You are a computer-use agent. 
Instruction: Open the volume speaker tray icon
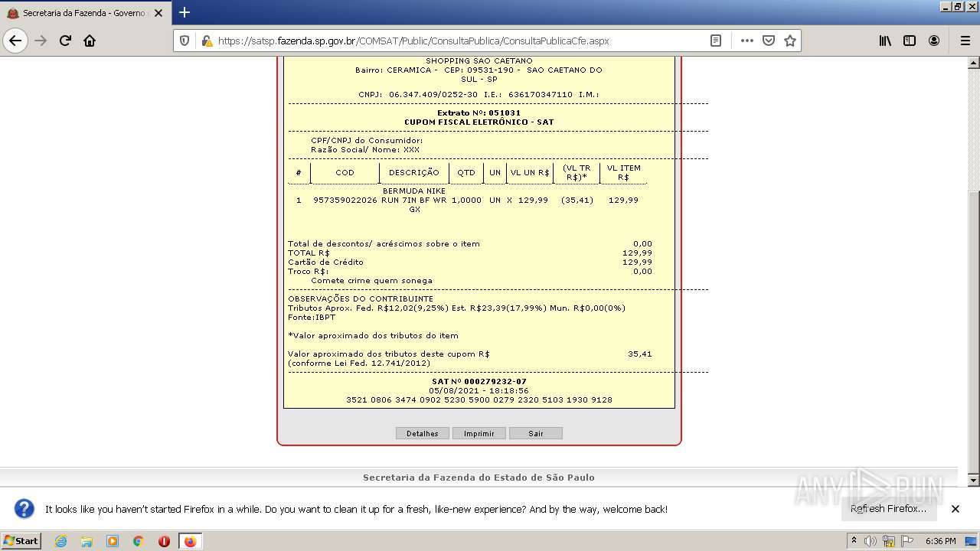point(871,541)
